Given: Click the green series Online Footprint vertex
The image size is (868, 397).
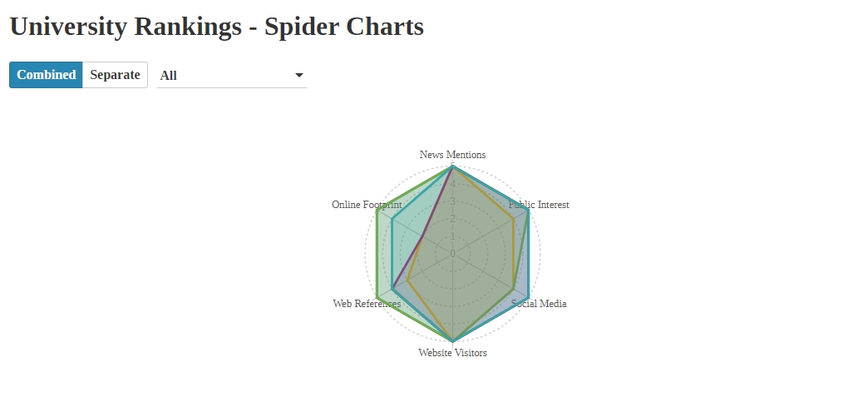Looking at the screenshot, I should (x=377, y=210).
